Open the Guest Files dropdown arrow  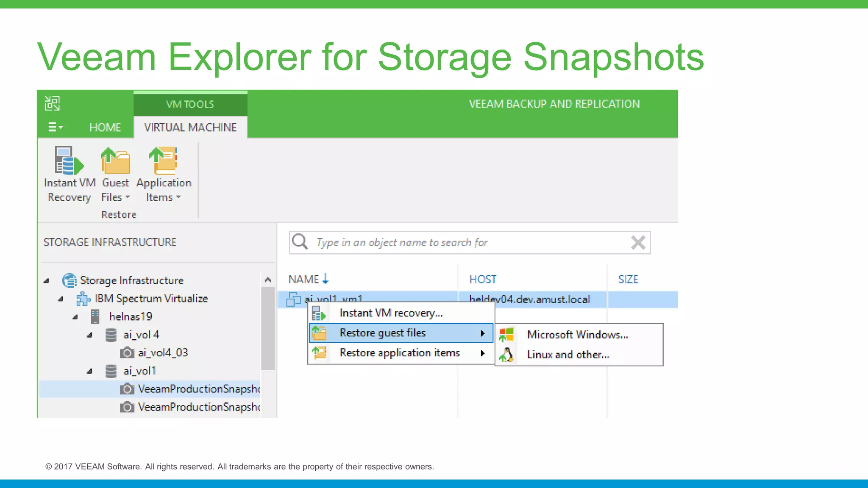pos(128,197)
